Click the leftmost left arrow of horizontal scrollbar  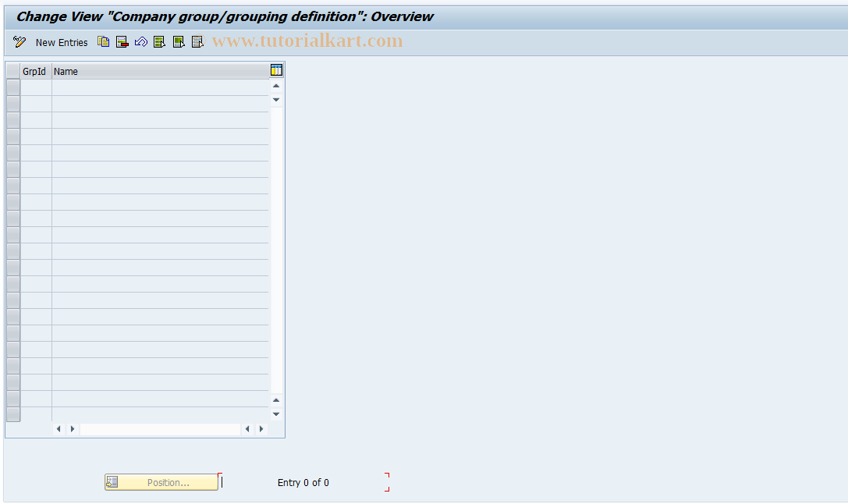click(59, 429)
